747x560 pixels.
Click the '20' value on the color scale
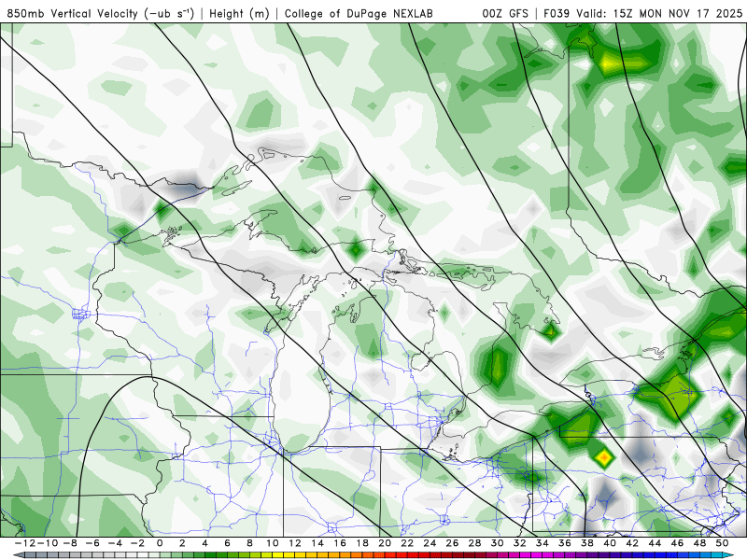coord(385,543)
